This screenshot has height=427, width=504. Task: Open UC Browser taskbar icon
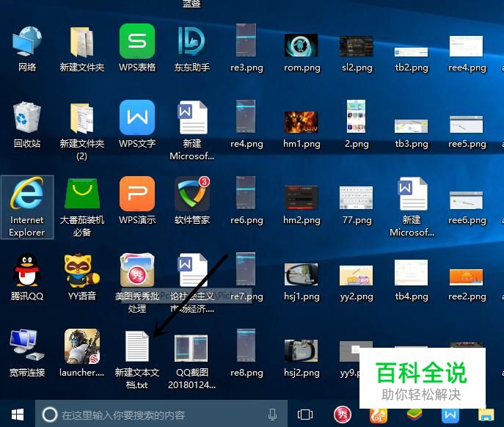[x=379, y=417]
